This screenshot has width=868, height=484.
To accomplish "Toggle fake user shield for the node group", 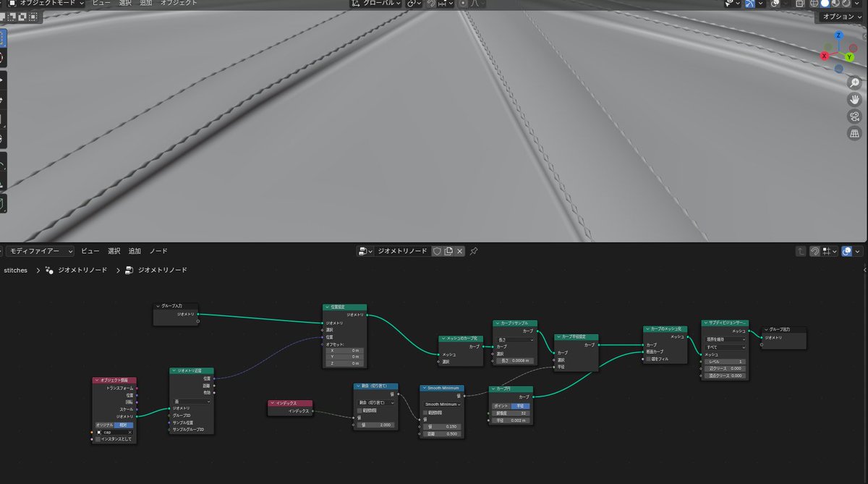I will (437, 251).
